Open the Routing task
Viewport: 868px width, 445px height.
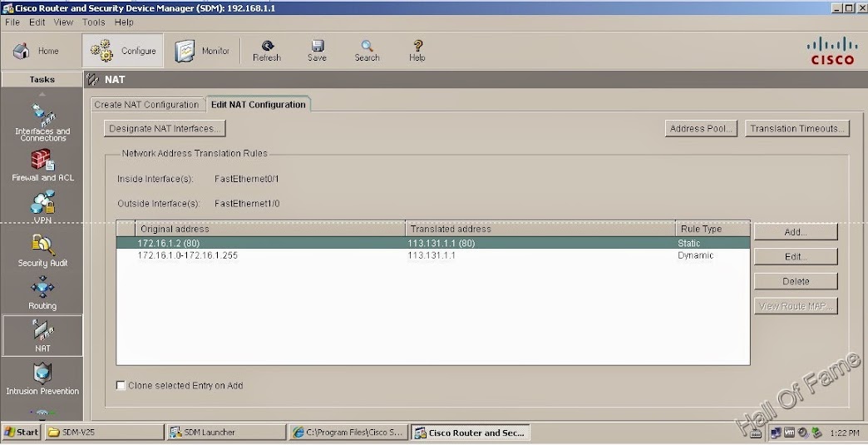42,294
